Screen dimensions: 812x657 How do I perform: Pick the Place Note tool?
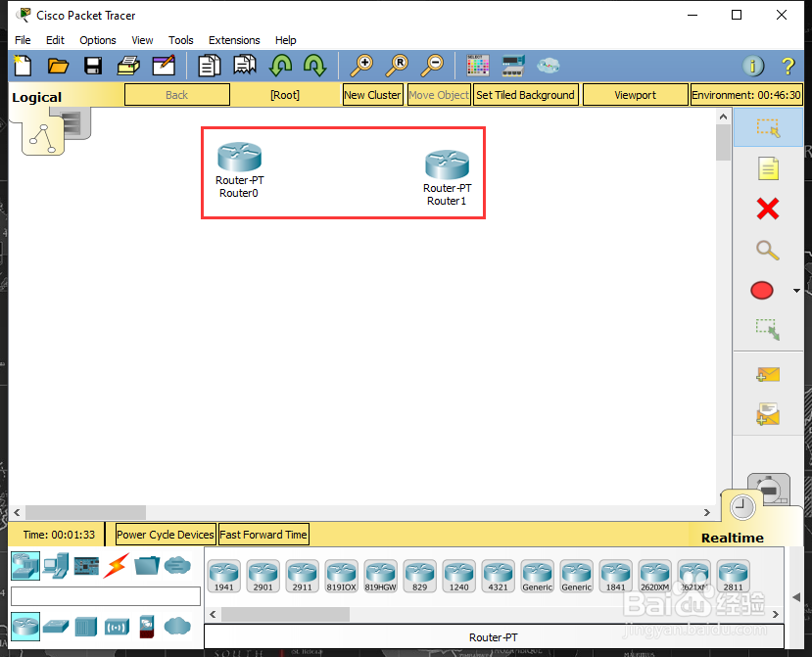768,168
